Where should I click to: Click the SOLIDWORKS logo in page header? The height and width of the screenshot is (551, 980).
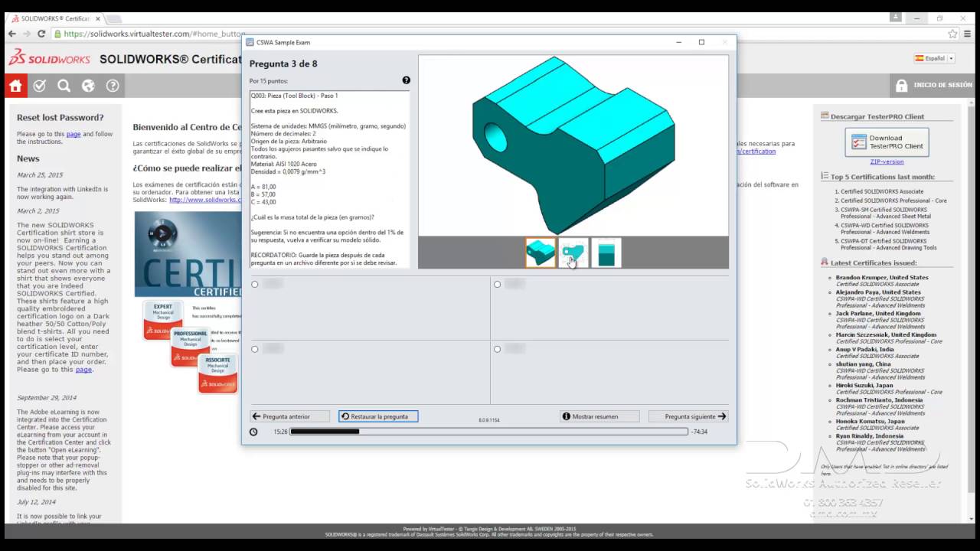coord(50,58)
